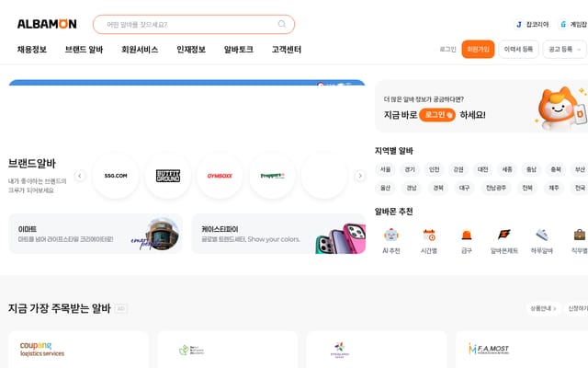The image size is (588, 368).
Task: Select the 전북 region chip
Action: [527, 188]
